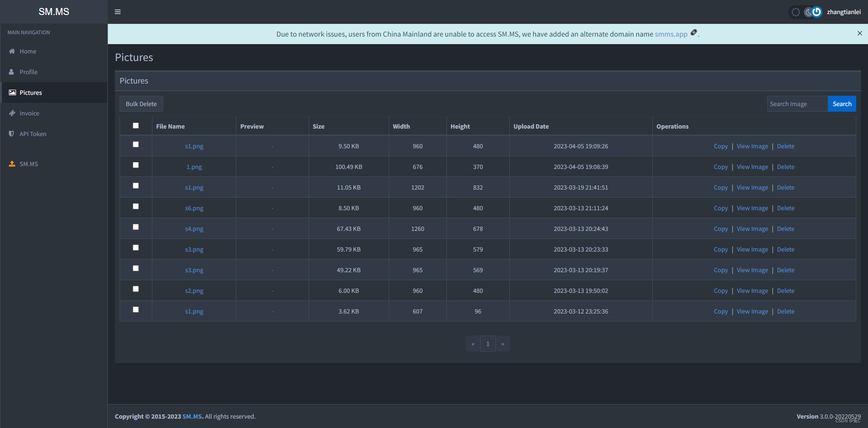Delete the s4.png picture

tap(785, 229)
